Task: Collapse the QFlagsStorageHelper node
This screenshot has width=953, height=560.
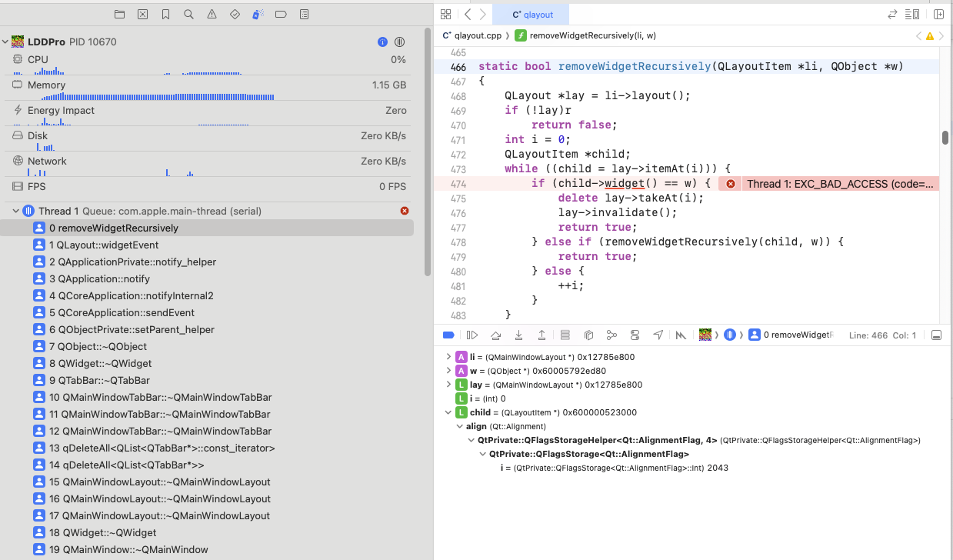Action: (472, 440)
